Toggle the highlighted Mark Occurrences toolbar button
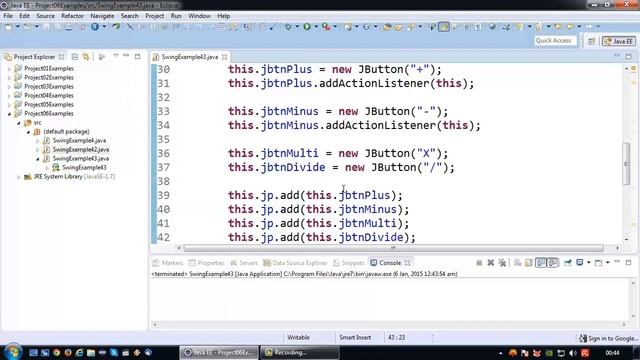This screenshot has height=360, width=640. click(x=444, y=27)
